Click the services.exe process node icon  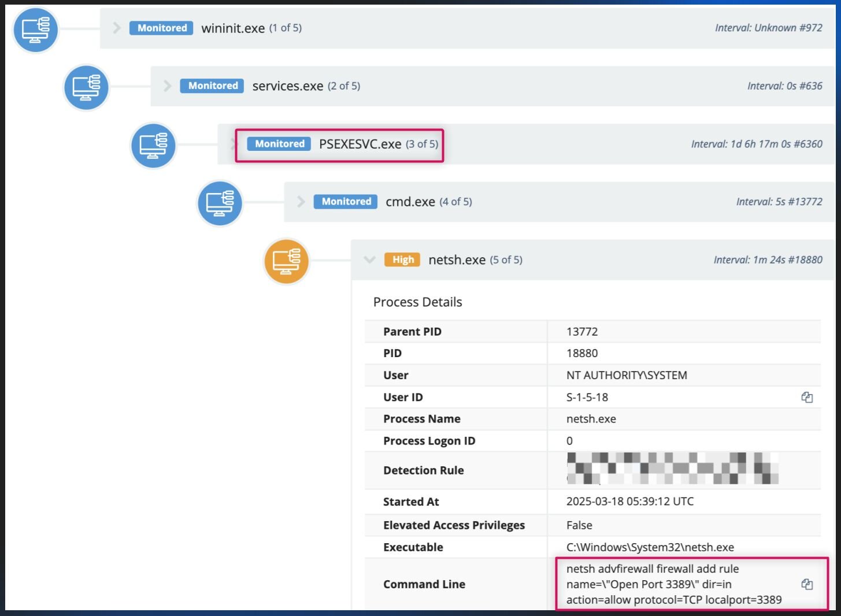pos(86,87)
